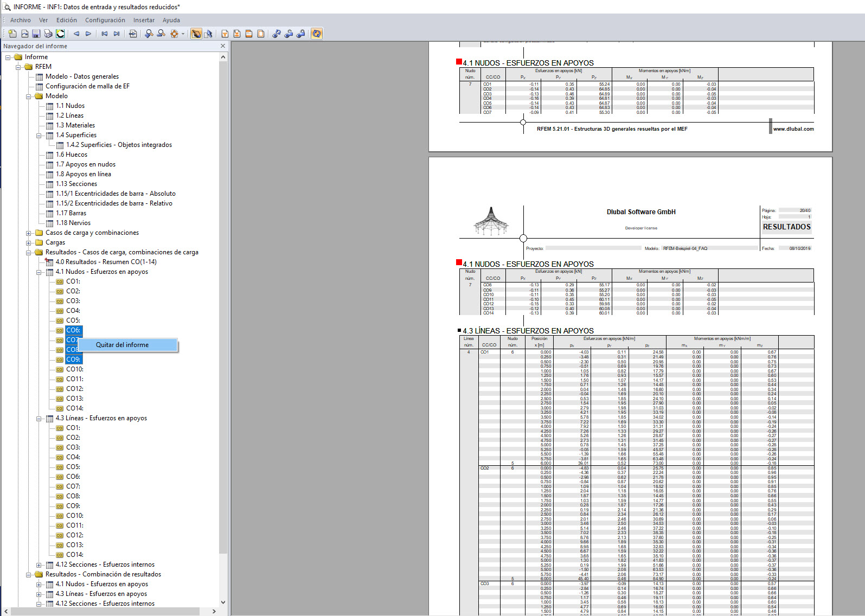The height and width of the screenshot is (616, 865).
Task: Collapse the Modelo folder in the navigator
Action: point(29,96)
